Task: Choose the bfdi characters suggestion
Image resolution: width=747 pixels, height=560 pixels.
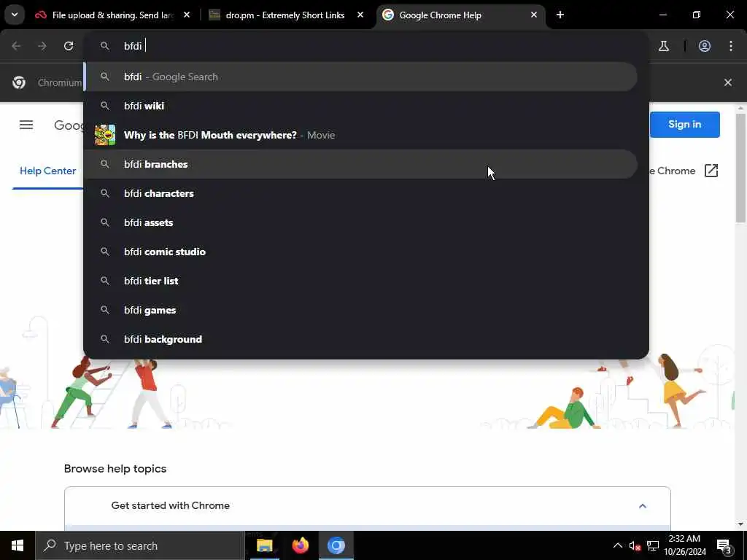Action: point(360,193)
